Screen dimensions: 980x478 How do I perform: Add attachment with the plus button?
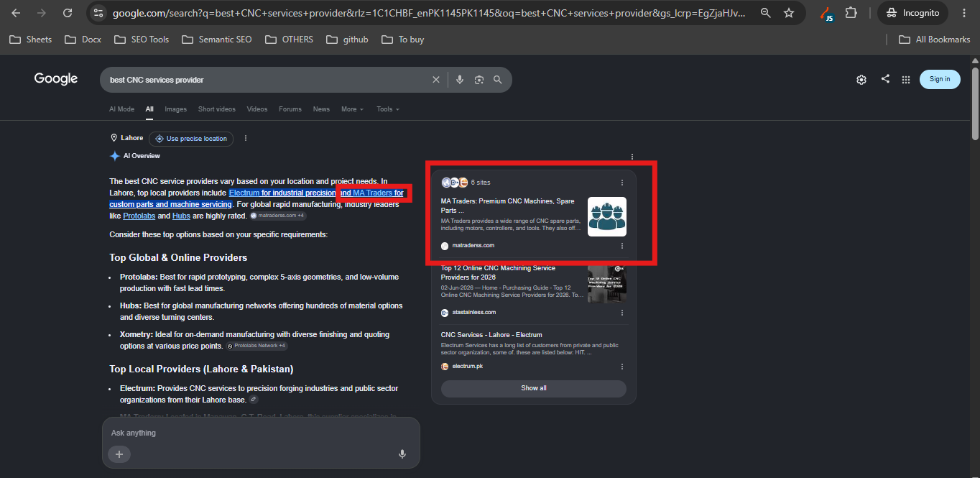119,454
